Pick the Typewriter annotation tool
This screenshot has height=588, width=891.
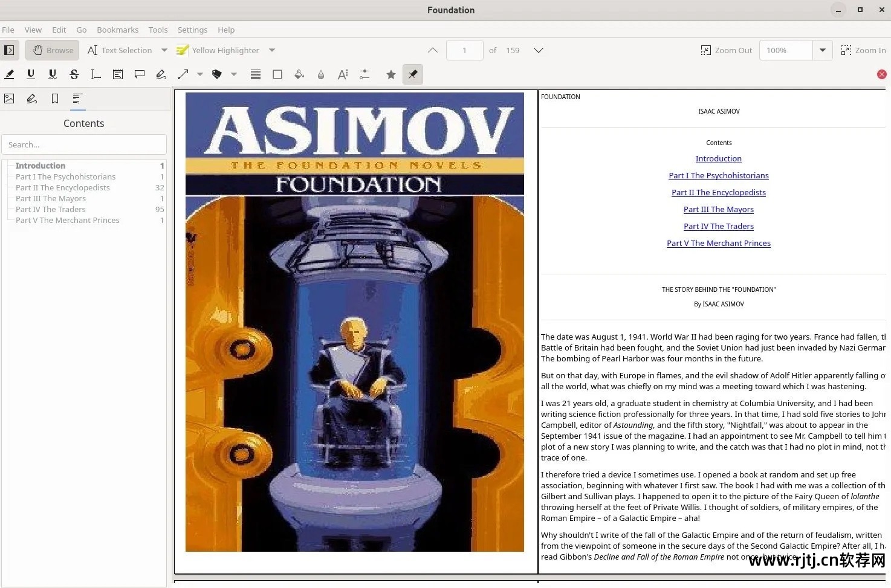tap(96, 74)
